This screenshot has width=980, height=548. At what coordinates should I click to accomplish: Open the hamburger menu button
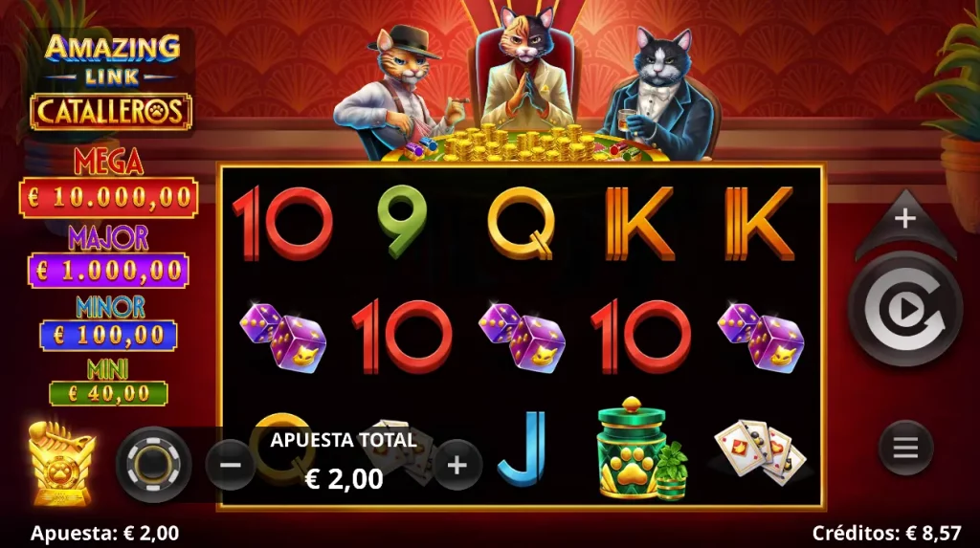coord(905,448)
